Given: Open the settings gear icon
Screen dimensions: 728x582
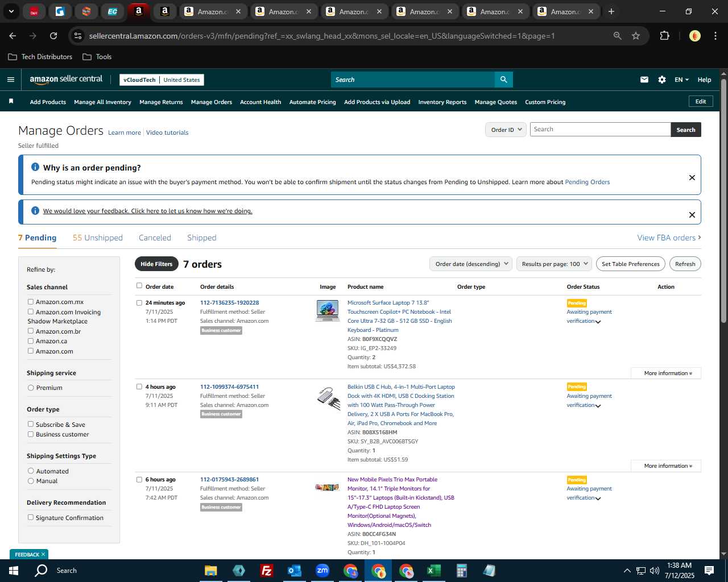Looking at the screenshot, I should (x=662, y=80).
